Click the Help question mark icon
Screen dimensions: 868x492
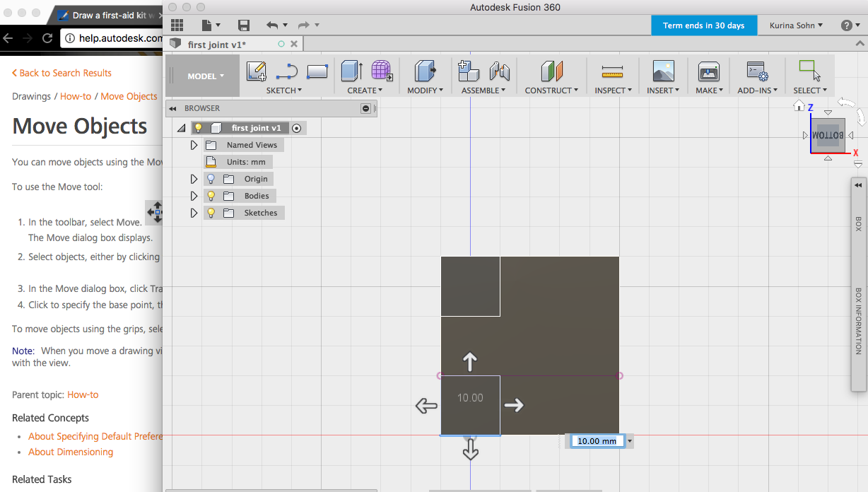pyautogui.click(x=846, y=25)
